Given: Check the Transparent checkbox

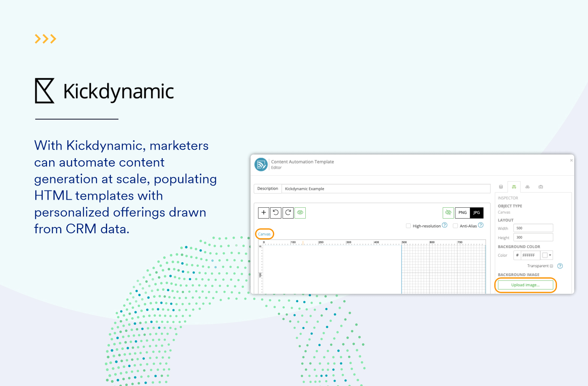Looking at the screenshot, I should click(x=551, y=266).
